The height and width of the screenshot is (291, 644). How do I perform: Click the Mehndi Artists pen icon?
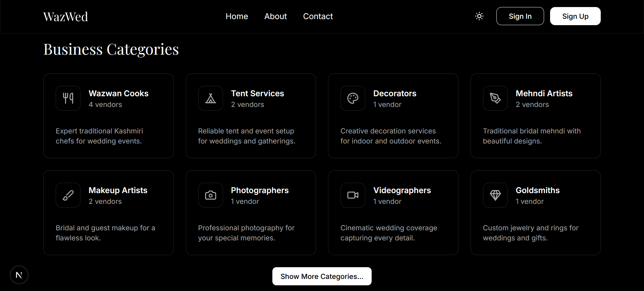click(495, 98)
